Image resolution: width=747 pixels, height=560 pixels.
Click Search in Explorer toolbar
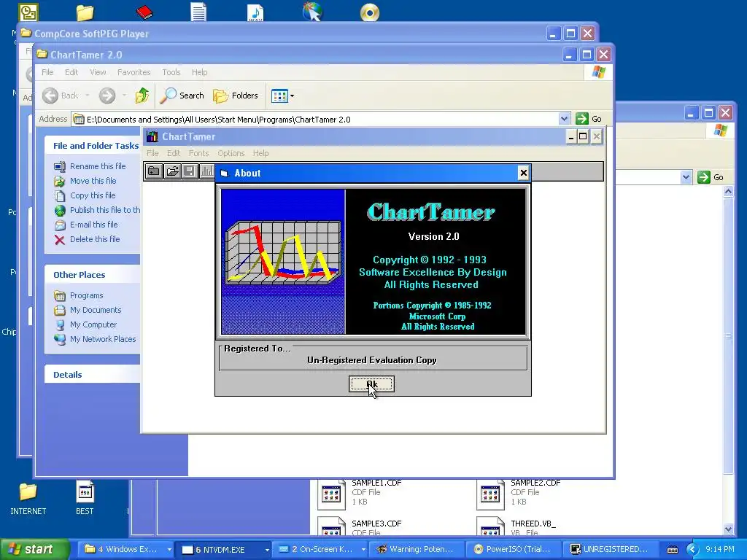coord(182,96)
